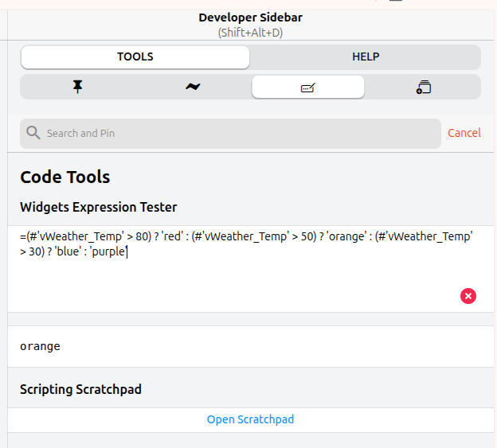Image resolution: width=497 pixels, height=448 pixels.
Task: Click inside the Widgets expression text area
Action: [x=239, y=279]
